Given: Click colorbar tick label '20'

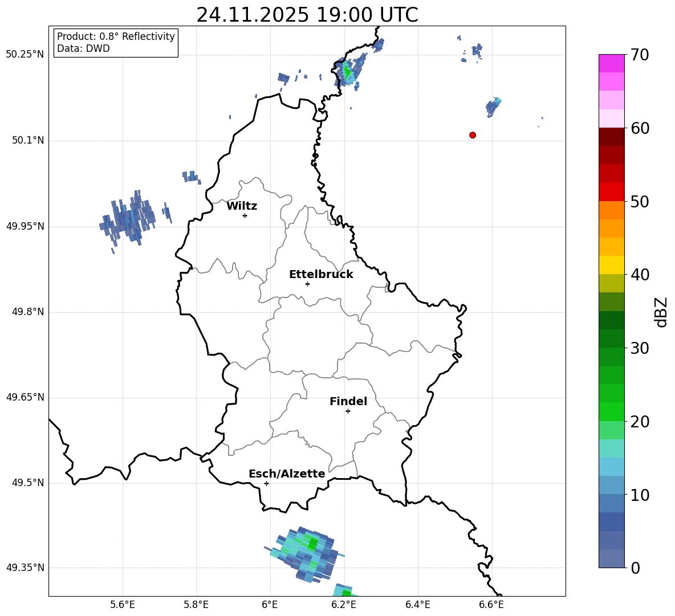Looking at the screenshot, I should pos(640,422).
